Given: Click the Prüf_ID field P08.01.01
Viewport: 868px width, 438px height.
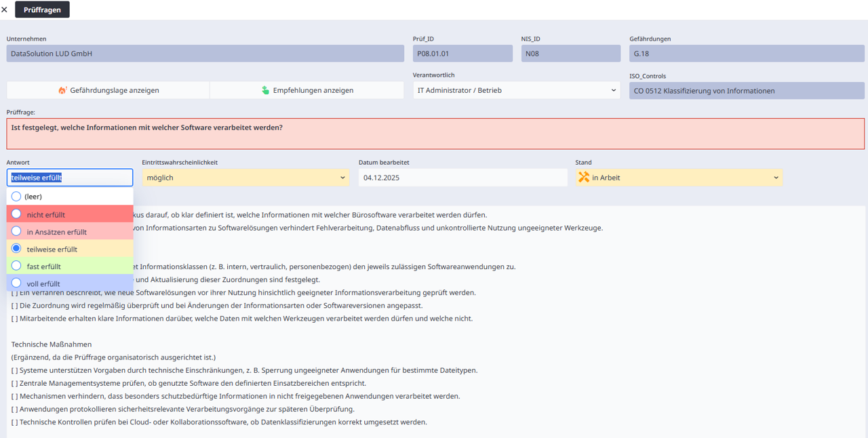Looking at the screenshot, I should pyautogui.click(x=462, y=54).
